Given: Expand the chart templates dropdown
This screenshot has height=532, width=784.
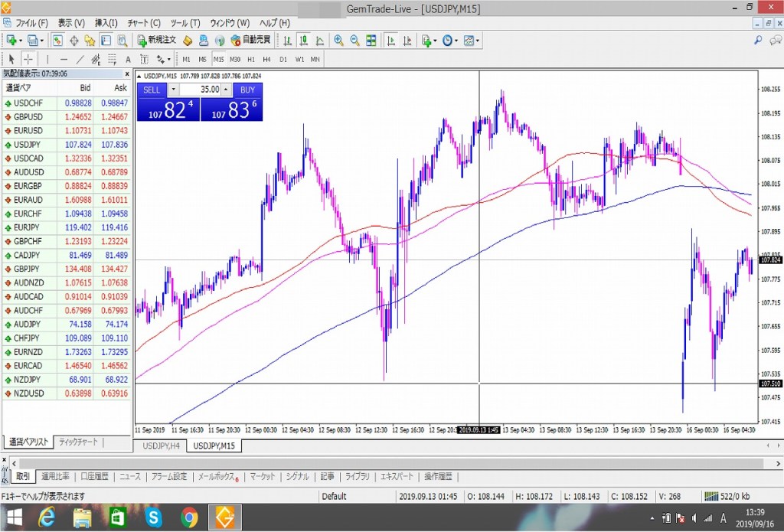Looking at the screenshot, I should 479,41.
